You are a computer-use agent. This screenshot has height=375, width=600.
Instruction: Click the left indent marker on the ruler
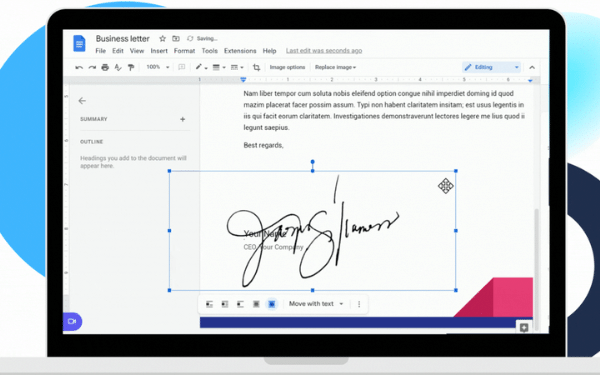tap(243, 80)
